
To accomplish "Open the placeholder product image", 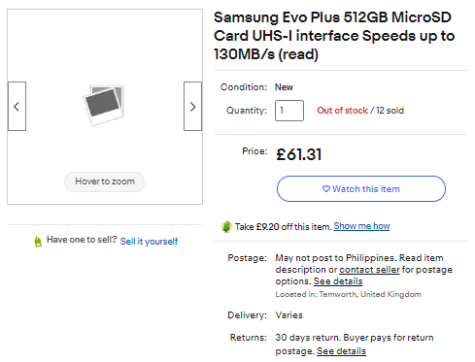I will pos(104,105).
